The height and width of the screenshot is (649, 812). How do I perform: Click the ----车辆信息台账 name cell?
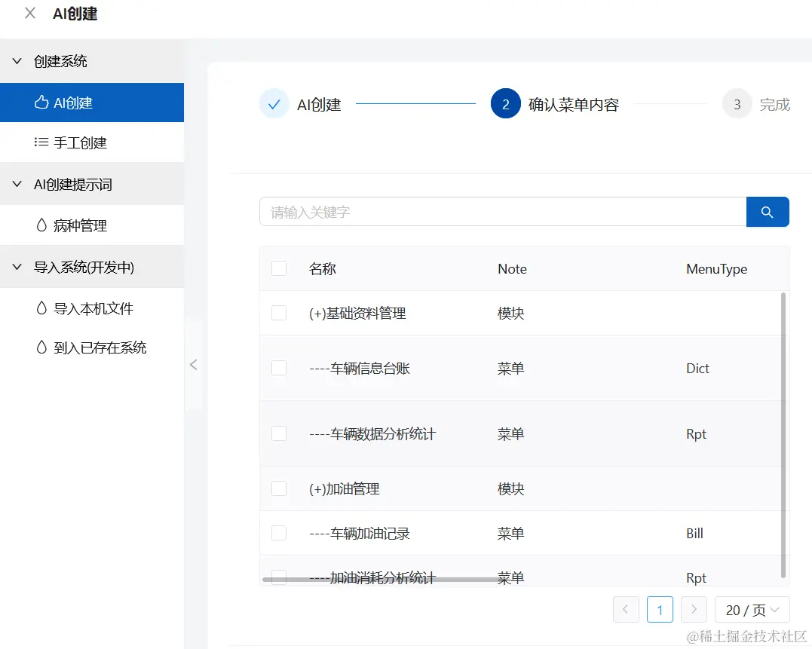360,369
